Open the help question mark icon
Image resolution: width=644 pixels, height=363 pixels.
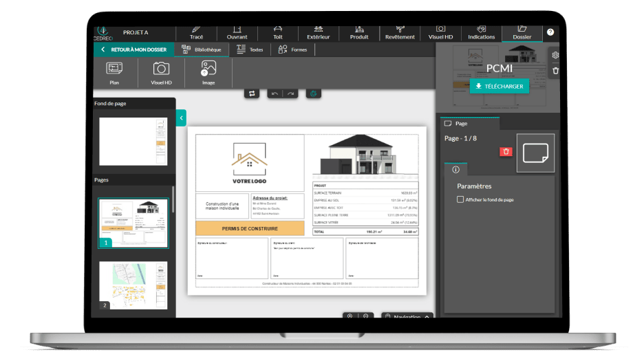pos(550,32)
